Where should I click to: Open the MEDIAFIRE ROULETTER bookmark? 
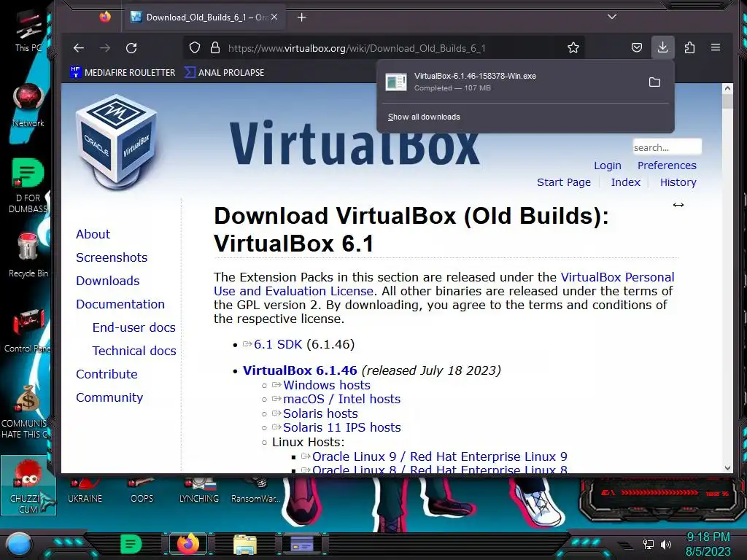pos(123,72)
